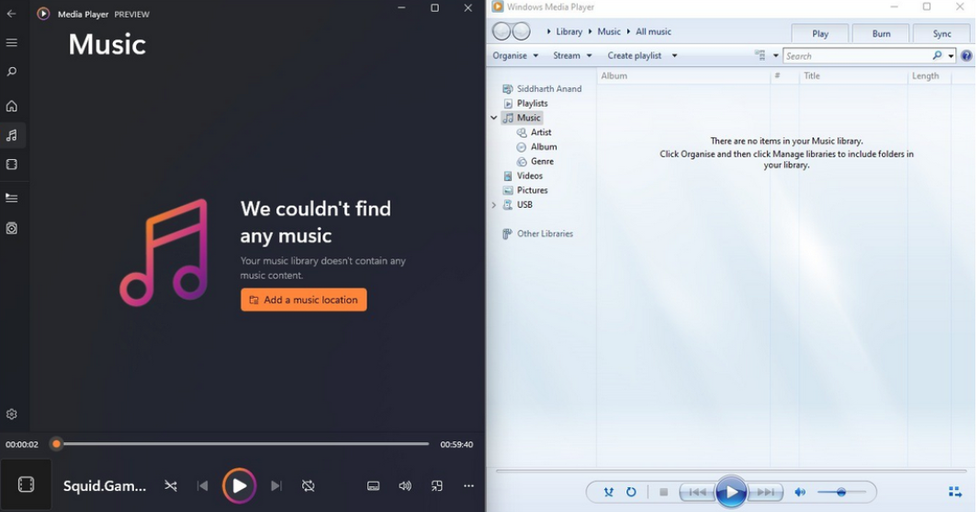Viewport: 980px width, 512px height.
Task: Open volume control in new Media Player
Action: click(x=405, y=485)
